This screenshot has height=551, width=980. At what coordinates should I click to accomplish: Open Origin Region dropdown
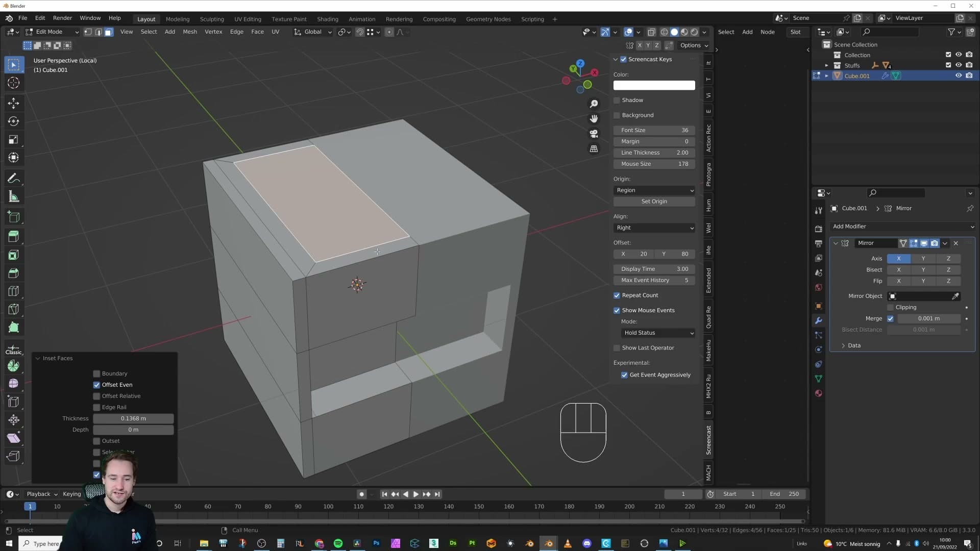(654, 190)
